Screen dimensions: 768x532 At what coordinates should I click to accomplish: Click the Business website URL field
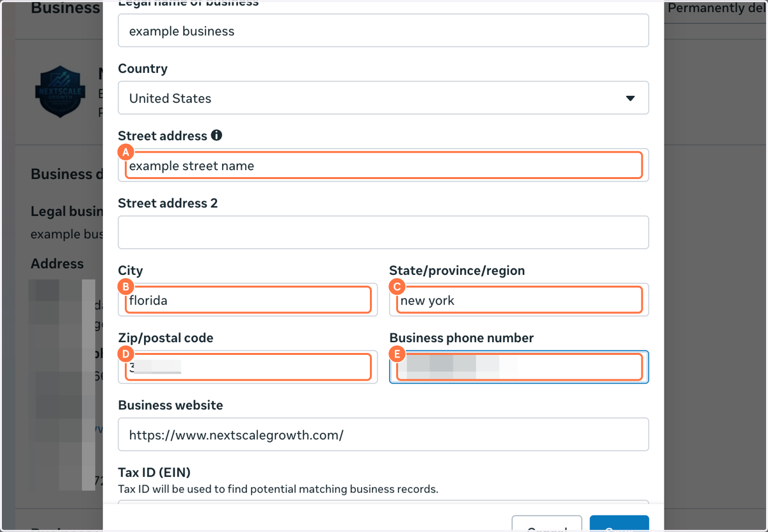click(383, 435)
